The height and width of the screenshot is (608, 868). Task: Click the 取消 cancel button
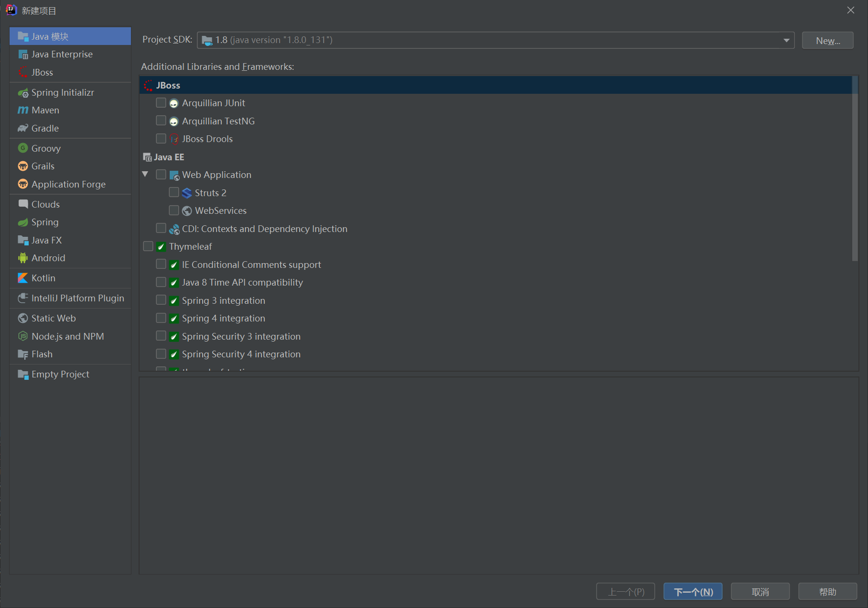(x=760, y=592)
